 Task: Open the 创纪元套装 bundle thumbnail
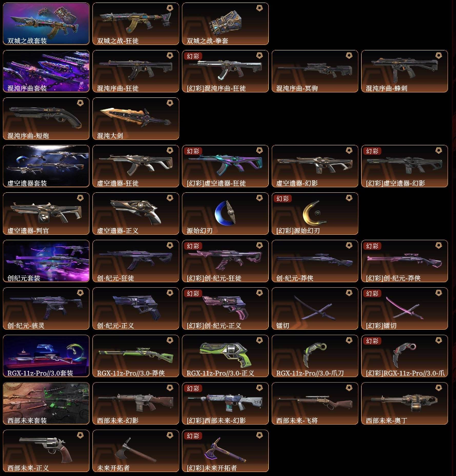coord(46,261)
